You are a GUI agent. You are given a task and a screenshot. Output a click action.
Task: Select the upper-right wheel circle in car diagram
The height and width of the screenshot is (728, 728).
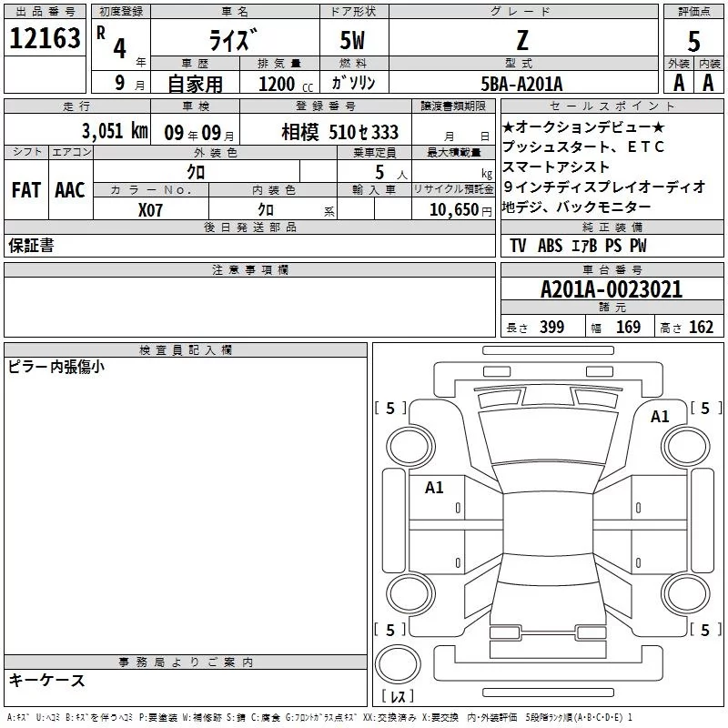coord(682,444)
